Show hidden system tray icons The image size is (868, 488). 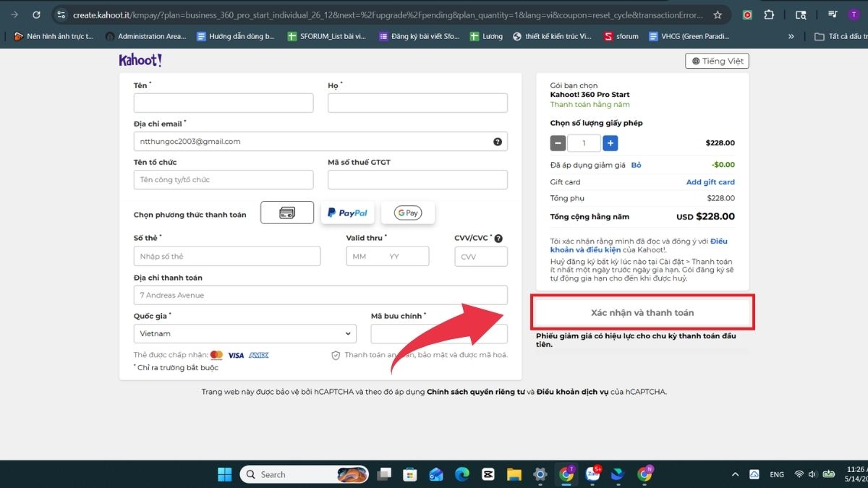click(735, 474)
